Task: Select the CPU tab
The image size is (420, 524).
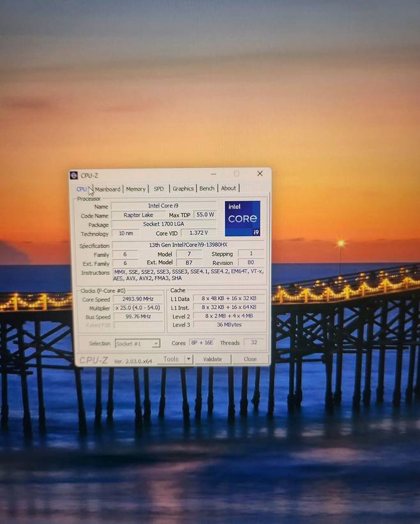Action: pos(82,189)
